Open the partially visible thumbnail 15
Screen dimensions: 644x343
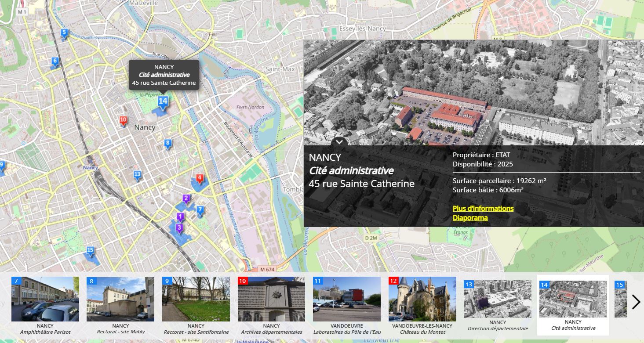click(621, 299)
